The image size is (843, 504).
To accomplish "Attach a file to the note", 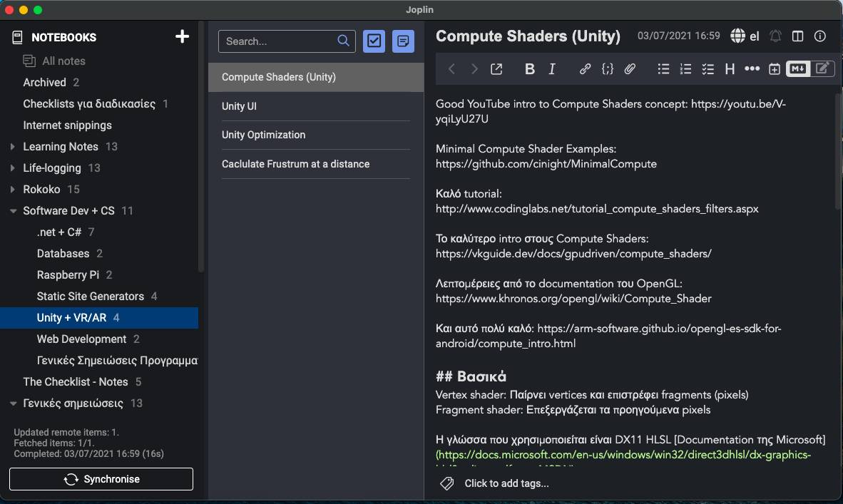I will (630, 68).
